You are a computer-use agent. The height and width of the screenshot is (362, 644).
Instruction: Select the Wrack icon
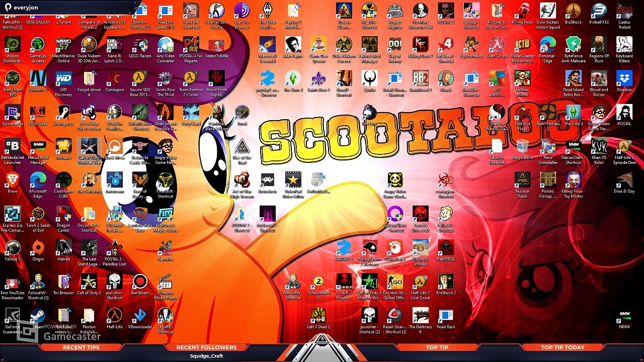click(x=446, y=81)
